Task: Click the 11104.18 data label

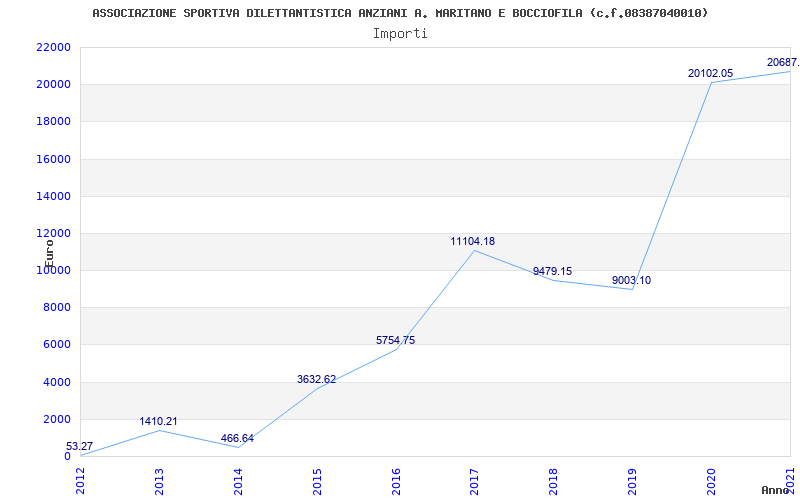Action: 472,241
